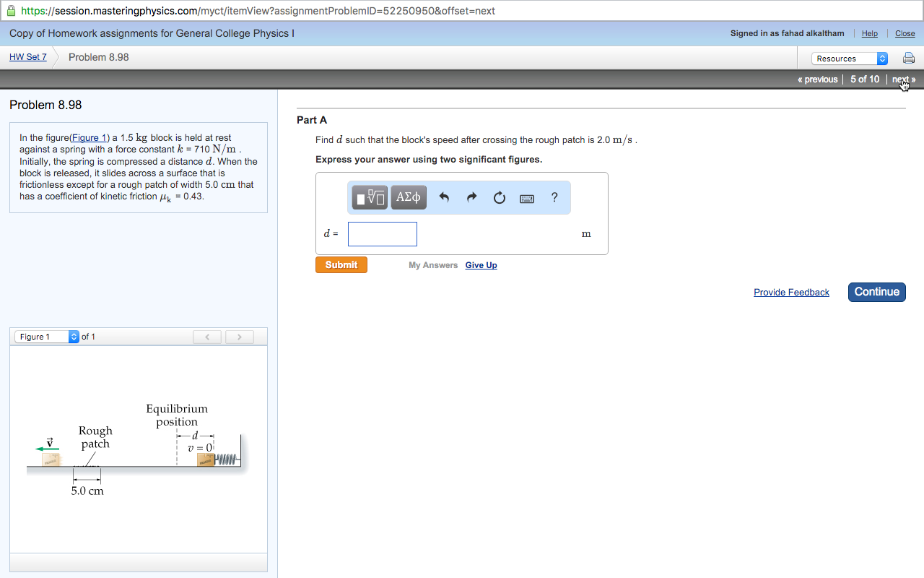Click the Submit button
924x578 pixels.
341,265
